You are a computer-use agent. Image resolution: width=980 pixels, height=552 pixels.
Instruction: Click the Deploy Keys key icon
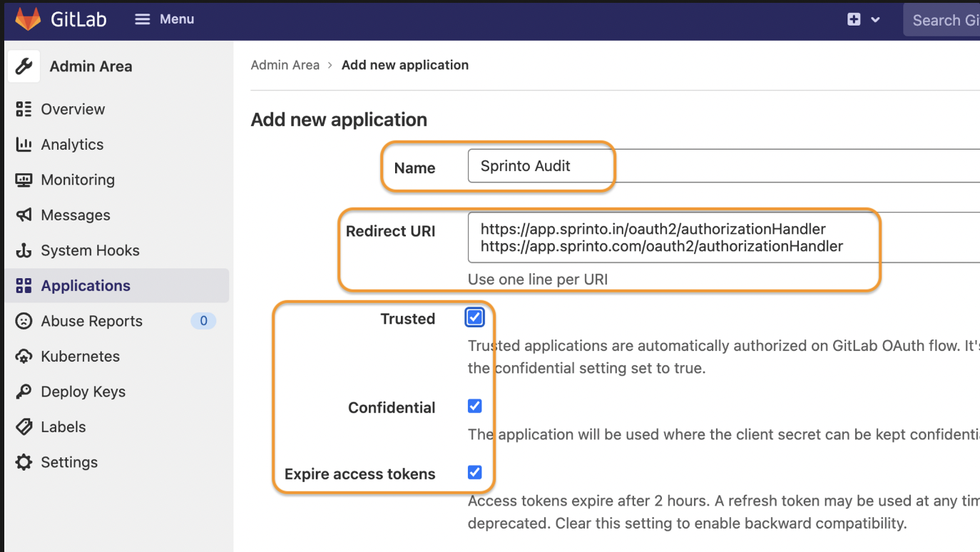pyautogui.click(x=24, y=392)
